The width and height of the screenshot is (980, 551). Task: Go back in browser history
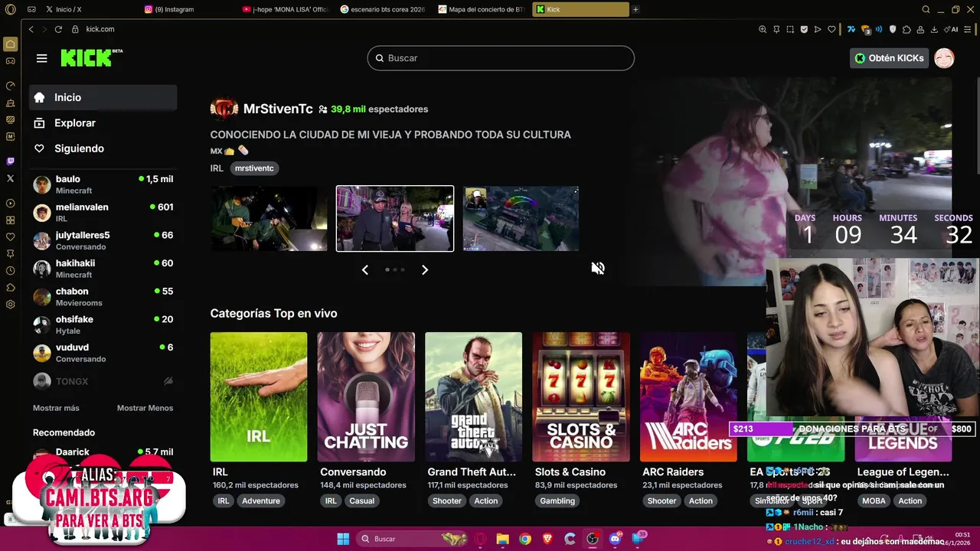click(31, 29)
